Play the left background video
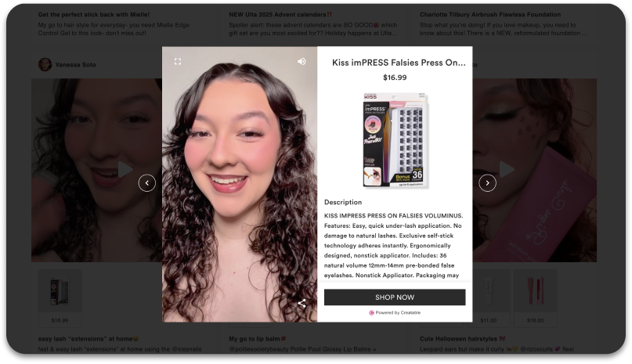Viewport: 632px width, 364px height. pos(125,169)
